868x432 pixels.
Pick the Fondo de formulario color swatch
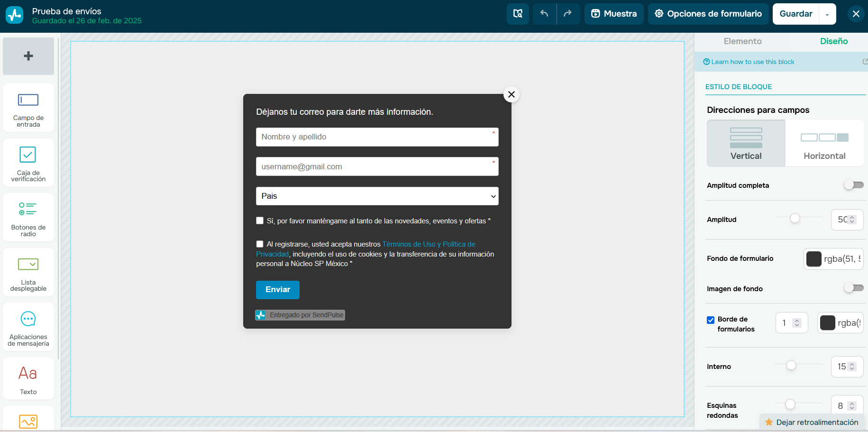[x=814, y=259]
